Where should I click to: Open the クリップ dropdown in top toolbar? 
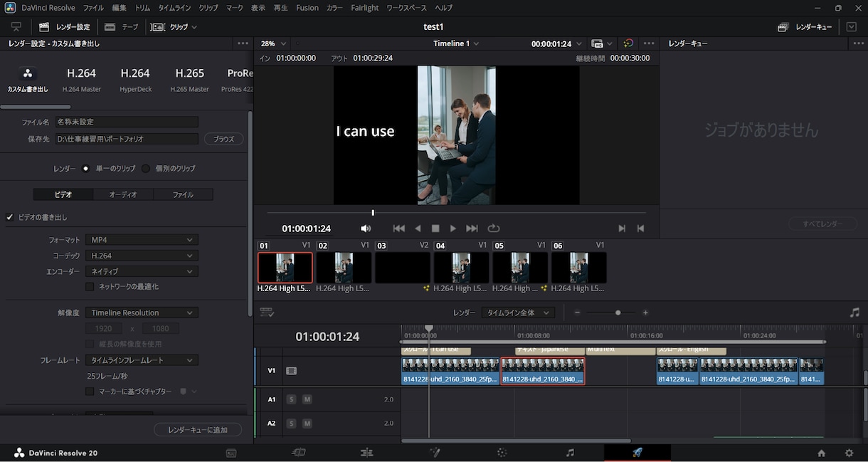tap(175, 26)
